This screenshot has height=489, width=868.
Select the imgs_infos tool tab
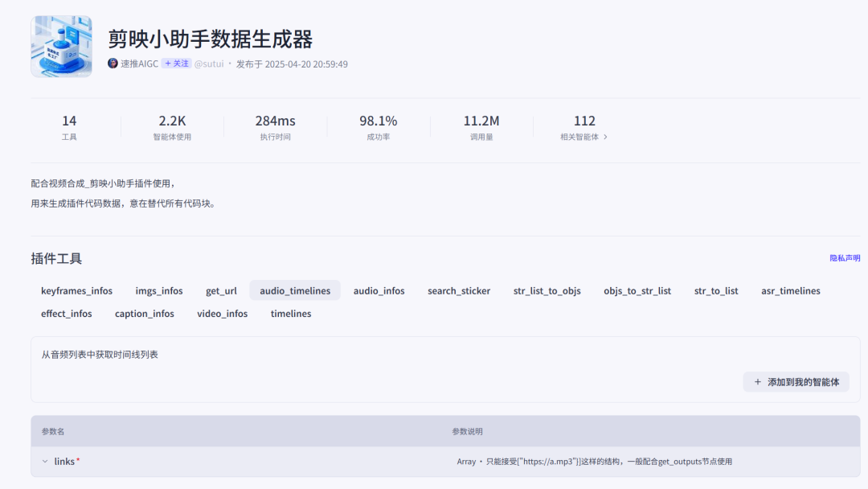(x=159, y=290)
